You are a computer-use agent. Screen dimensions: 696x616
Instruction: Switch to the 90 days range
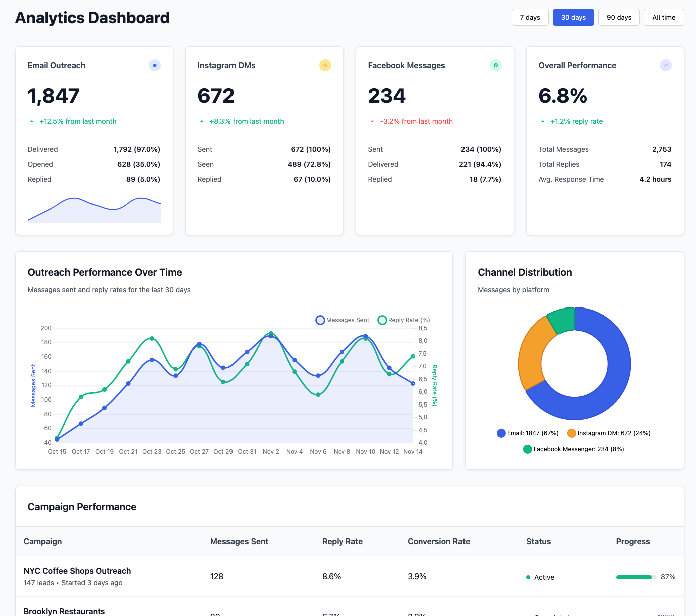coord(619,17)
